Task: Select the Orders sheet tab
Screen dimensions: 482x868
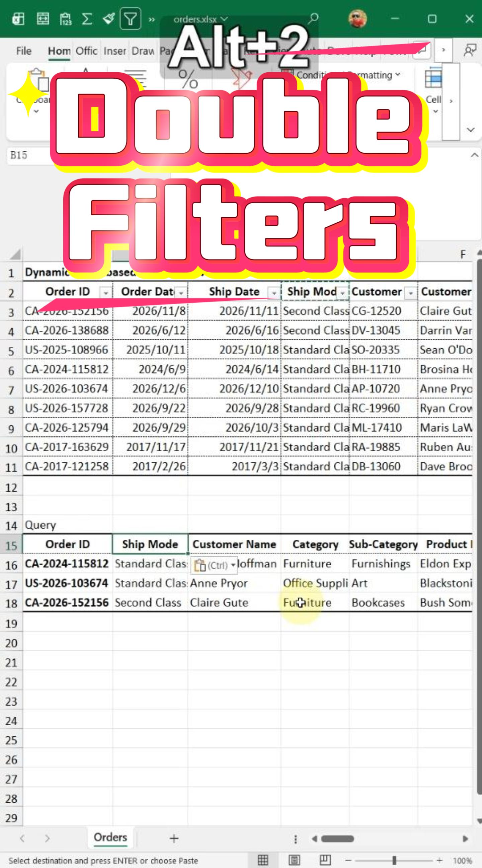Action: tap(110, 837)
